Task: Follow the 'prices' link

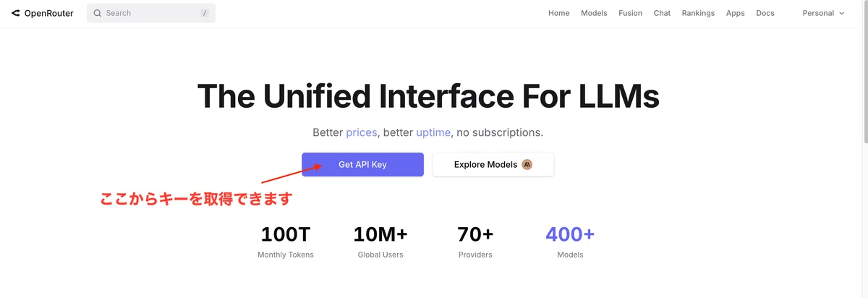Action: point(362,132)
